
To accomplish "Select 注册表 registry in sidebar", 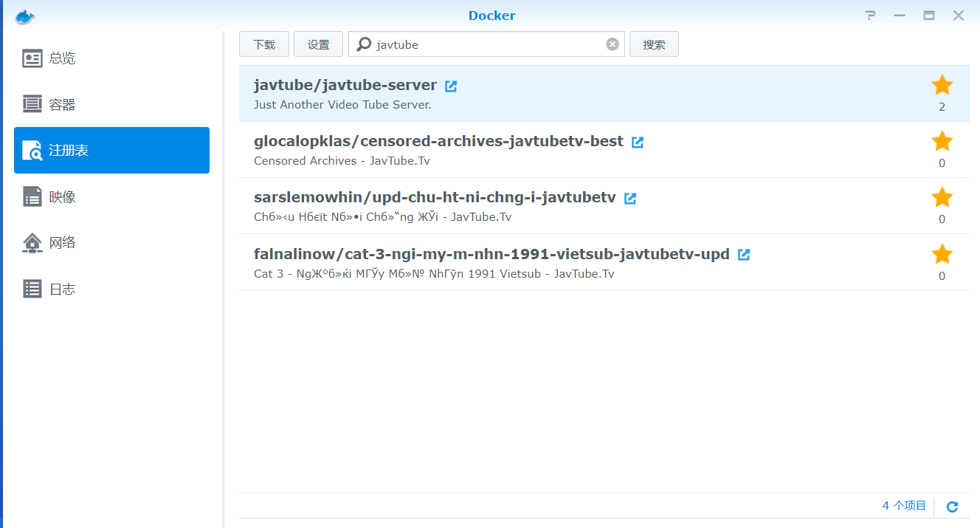I will [111, 150].
